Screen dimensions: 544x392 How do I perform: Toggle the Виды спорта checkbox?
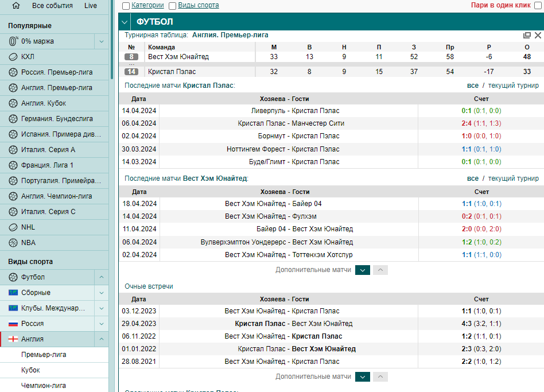click(172, 6)
